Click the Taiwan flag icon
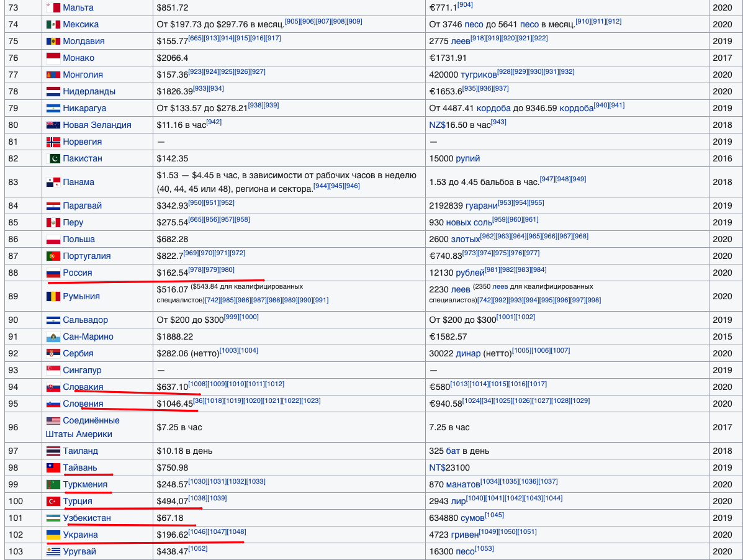This screenshot has width=743, height=560. pos(53,467)
